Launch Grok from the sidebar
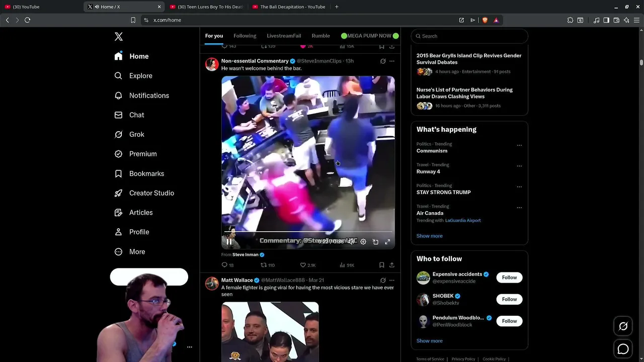This screenshot has width=644, height=362. [x=129, y=135]
